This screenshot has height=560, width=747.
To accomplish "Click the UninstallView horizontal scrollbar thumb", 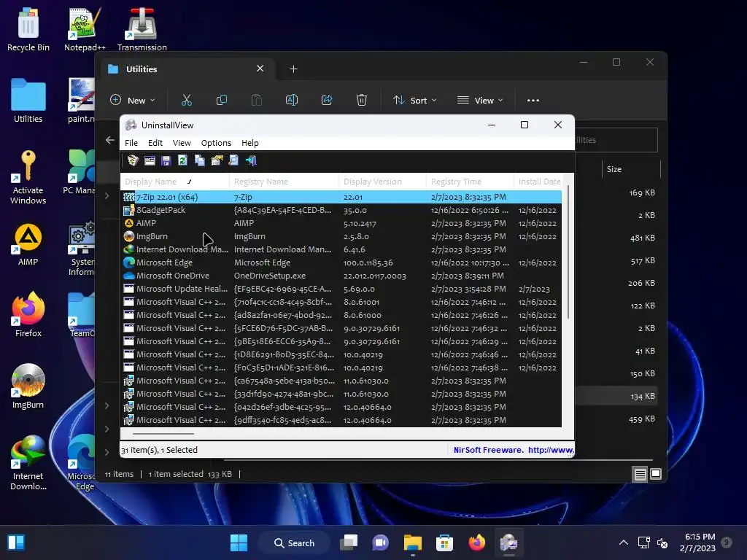I will click(x=163, y=434).
